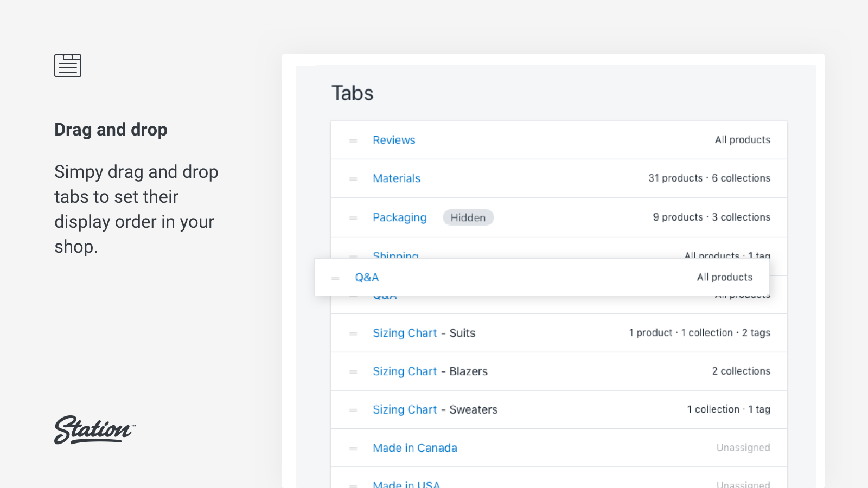Image resolution: width=868 pixels, height=488 pixels.
Task: Click the All products label on Reviews row
Action: click(x=742, y=140)
